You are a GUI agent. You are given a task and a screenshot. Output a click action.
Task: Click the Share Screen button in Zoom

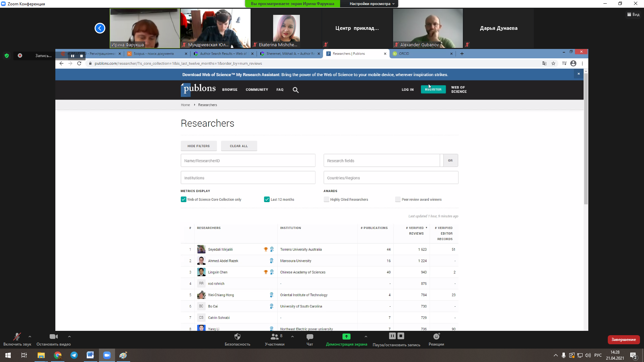[x=346, y=340]
